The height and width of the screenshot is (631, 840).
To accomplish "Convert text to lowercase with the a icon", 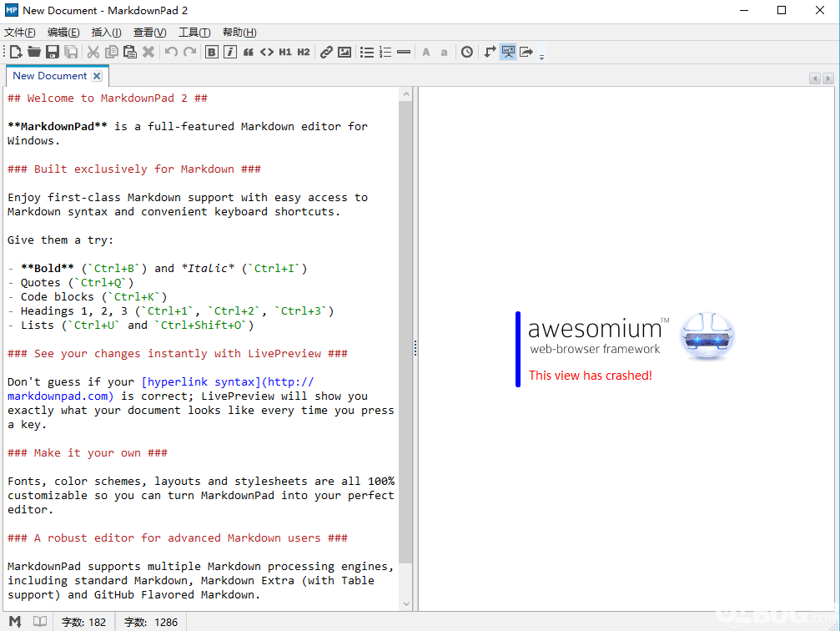I will 444,52.
